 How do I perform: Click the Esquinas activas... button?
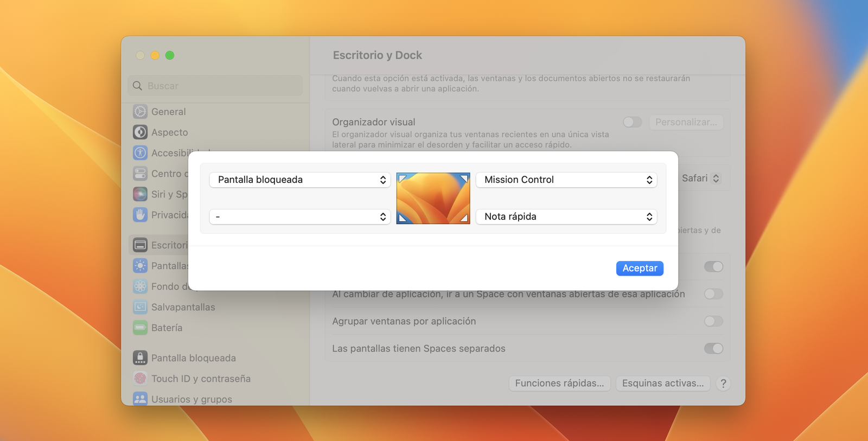pyautogui.click(x=663, y=383)
